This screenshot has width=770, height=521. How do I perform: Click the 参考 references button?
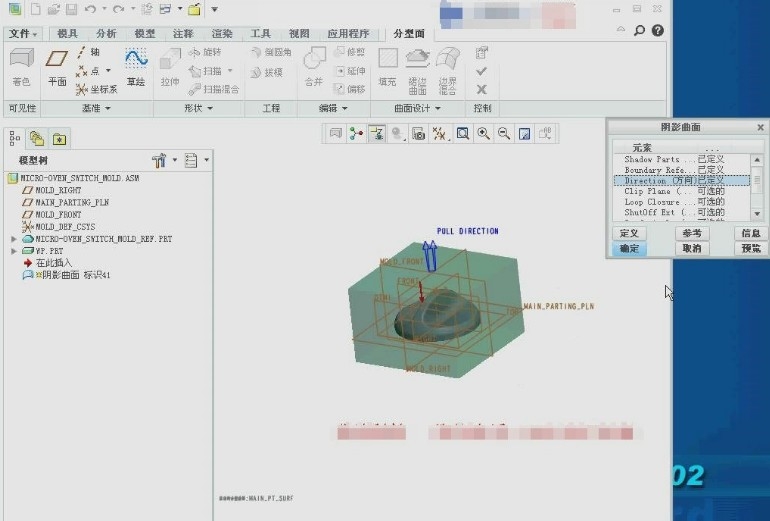click(692, 233)
